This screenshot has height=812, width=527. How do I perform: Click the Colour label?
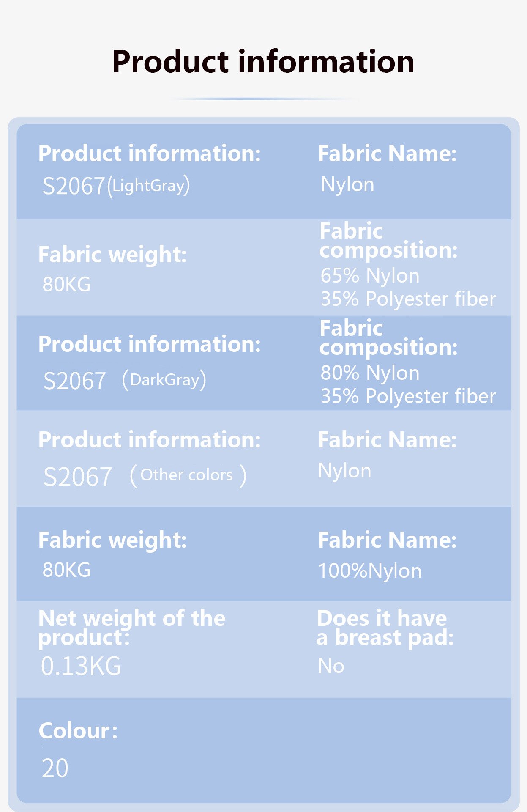pos(78,731)
